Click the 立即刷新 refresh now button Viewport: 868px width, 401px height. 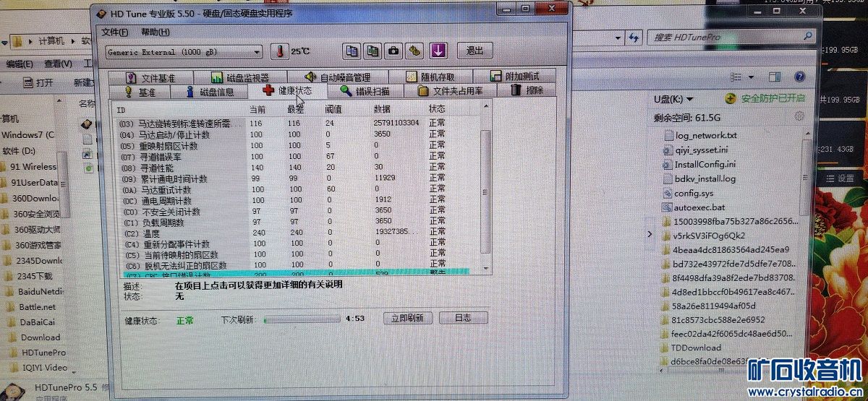(407, 318)
